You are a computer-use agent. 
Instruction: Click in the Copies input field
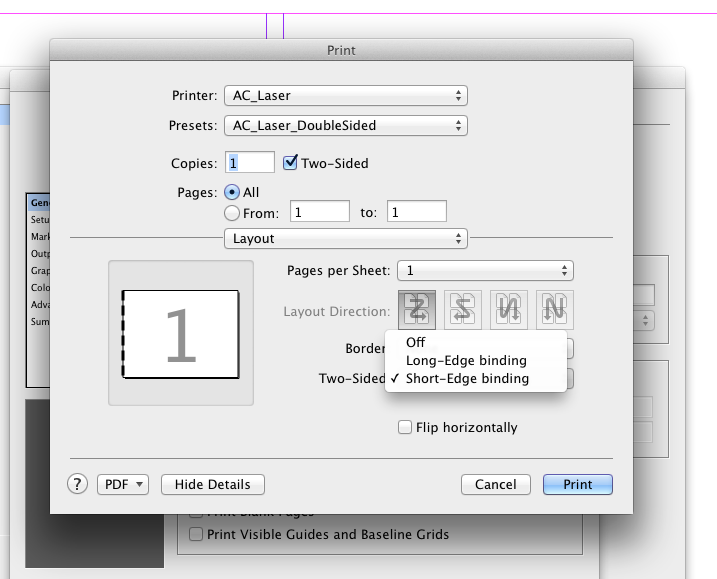250,163
